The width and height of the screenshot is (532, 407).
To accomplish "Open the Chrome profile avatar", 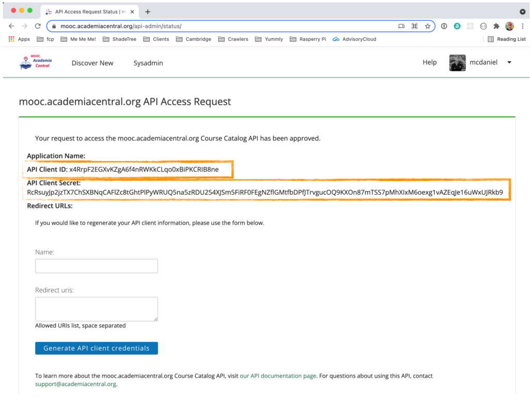I will pos(510,26).
